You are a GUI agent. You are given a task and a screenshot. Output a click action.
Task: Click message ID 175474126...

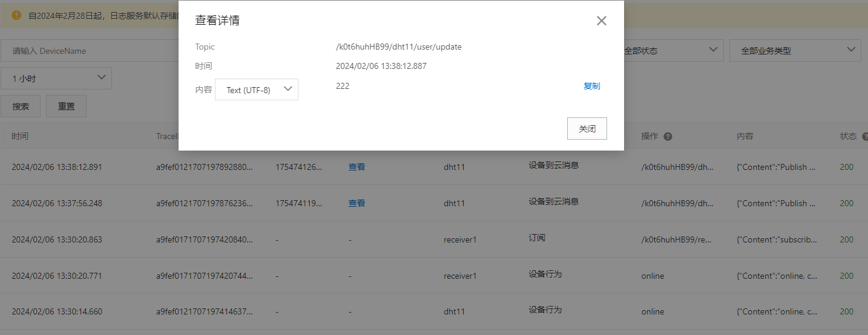click(x=299, y=167)
